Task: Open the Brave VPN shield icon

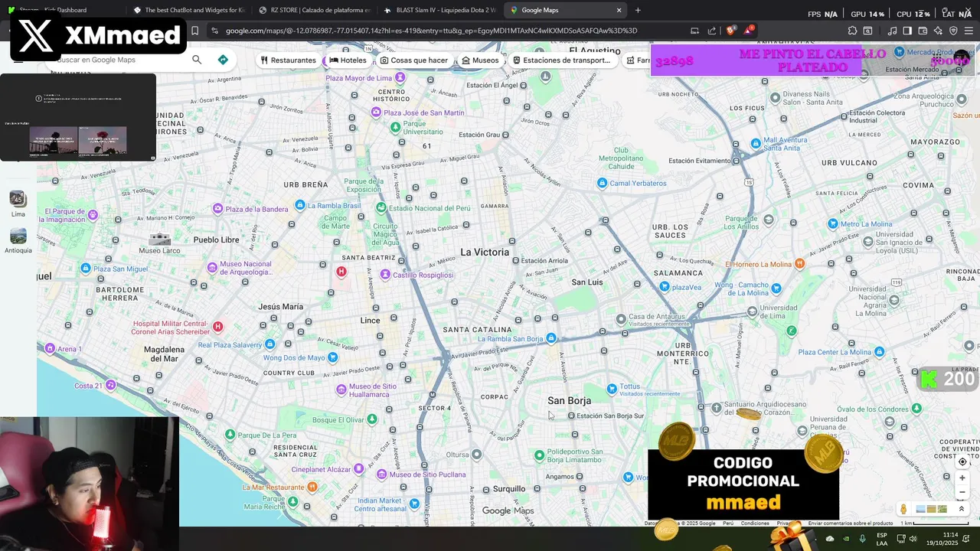Action: pos(953,31)
